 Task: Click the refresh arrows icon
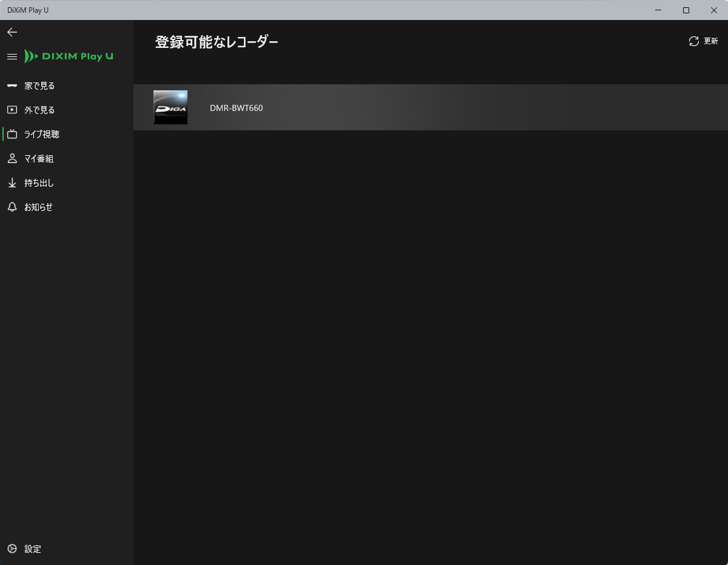pyautogui.click(x=694, y=41)
